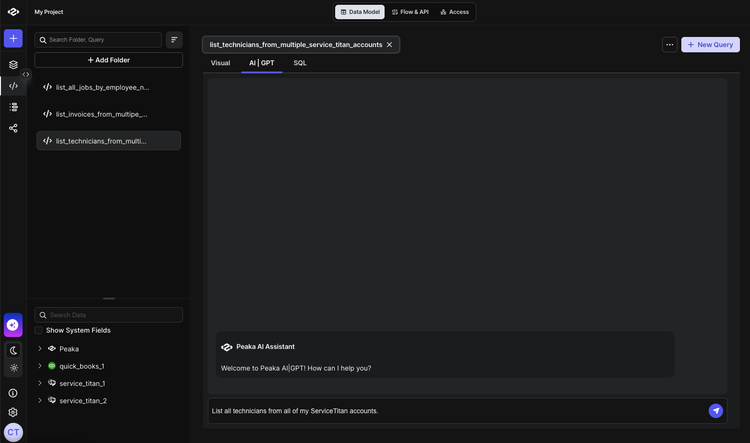Open the info icon in the sidebar

coord(13,393)
